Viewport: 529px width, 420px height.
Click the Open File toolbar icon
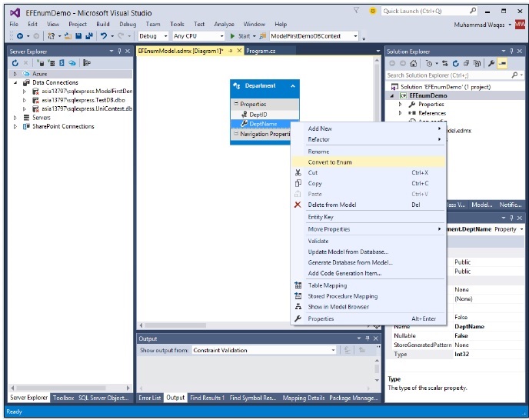pyautogui.click(x=68, y=36)
